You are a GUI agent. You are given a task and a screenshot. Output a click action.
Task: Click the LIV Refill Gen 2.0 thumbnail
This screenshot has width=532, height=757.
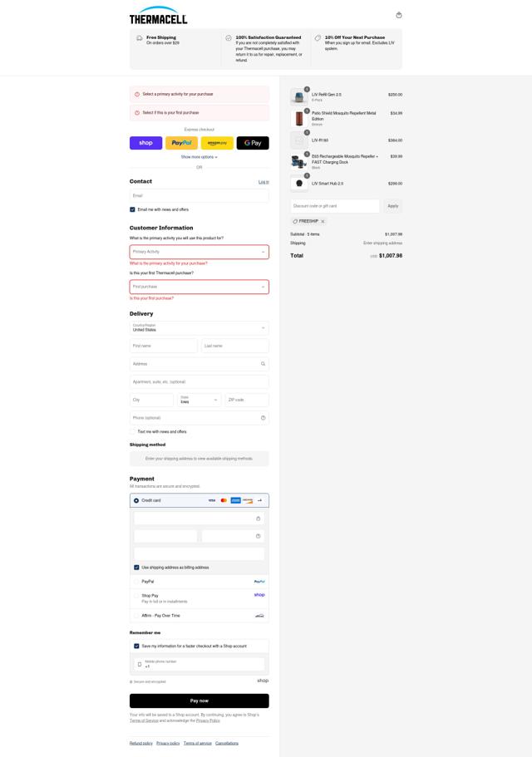[299, 97]
